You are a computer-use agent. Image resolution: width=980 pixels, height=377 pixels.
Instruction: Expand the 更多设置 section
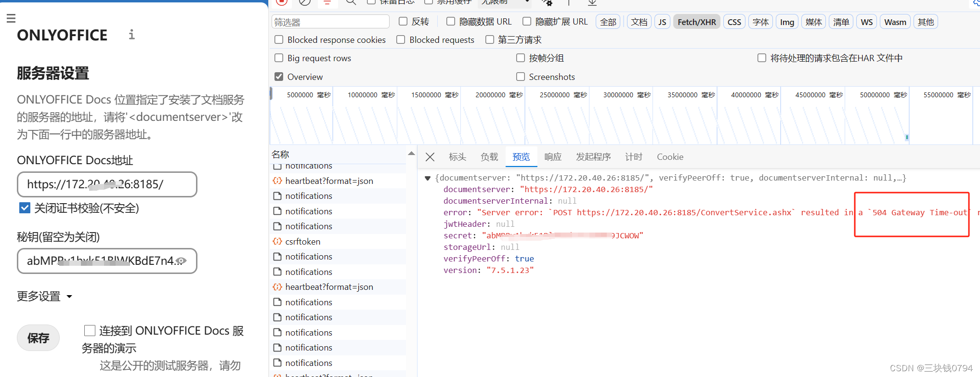tap(44, 296)
